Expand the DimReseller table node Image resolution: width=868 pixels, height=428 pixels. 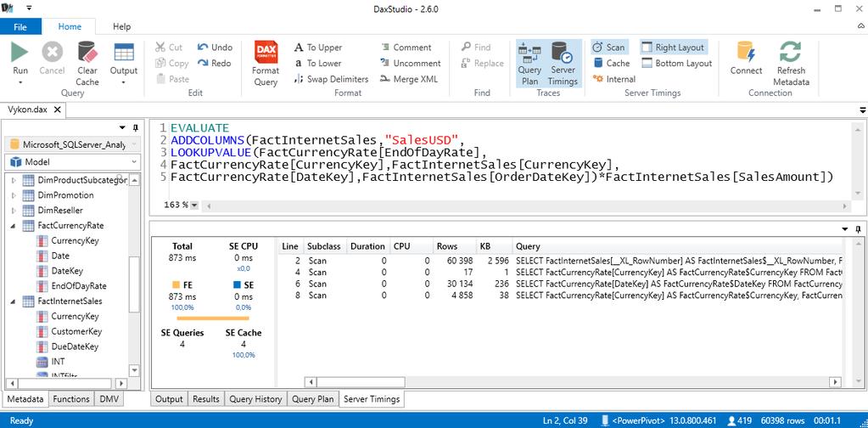pos(14,211)
